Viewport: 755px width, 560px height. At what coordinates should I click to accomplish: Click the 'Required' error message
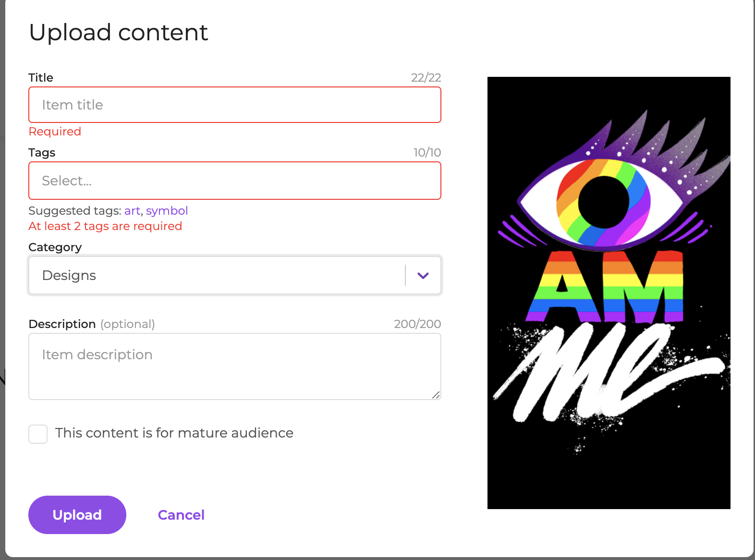[55, 132]
